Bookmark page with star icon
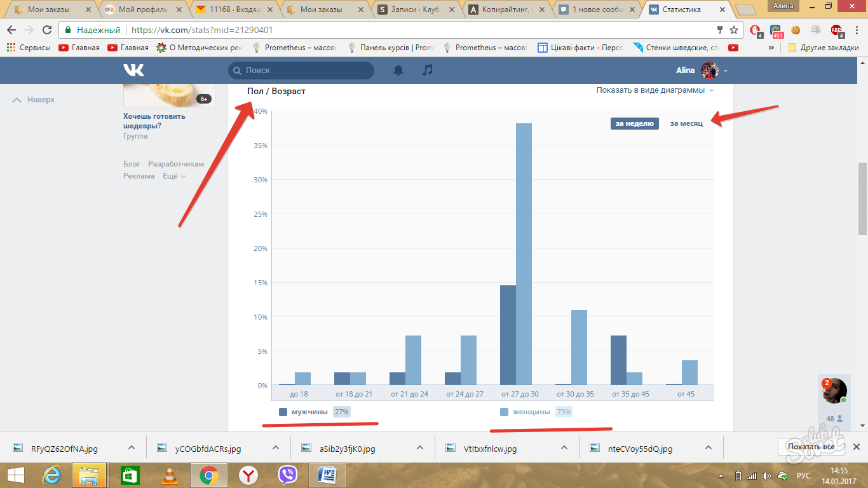The image size is (868, 488). point(734,30)
